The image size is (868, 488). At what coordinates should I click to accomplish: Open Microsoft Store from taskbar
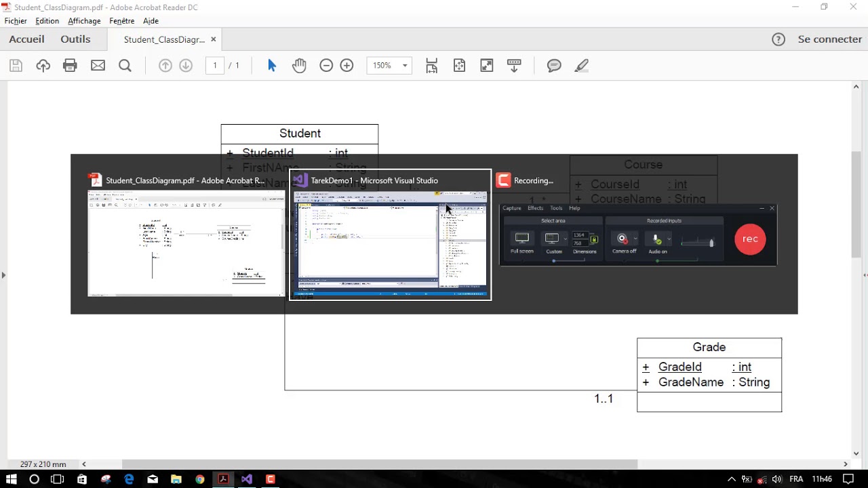click(82, 479)
